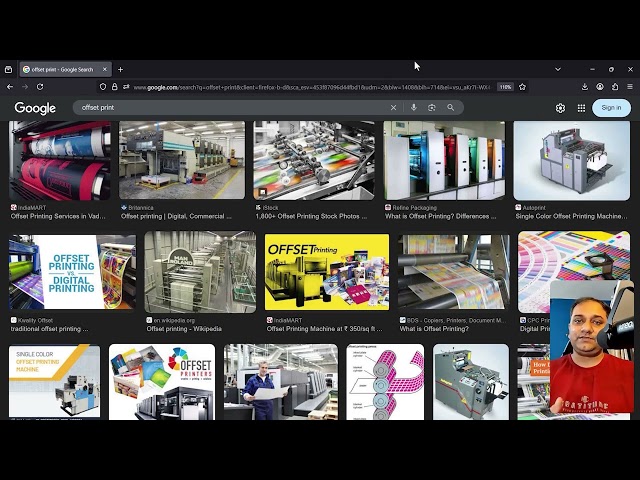Open the Firefox downloads panel
640x480 pixels.
585,87
